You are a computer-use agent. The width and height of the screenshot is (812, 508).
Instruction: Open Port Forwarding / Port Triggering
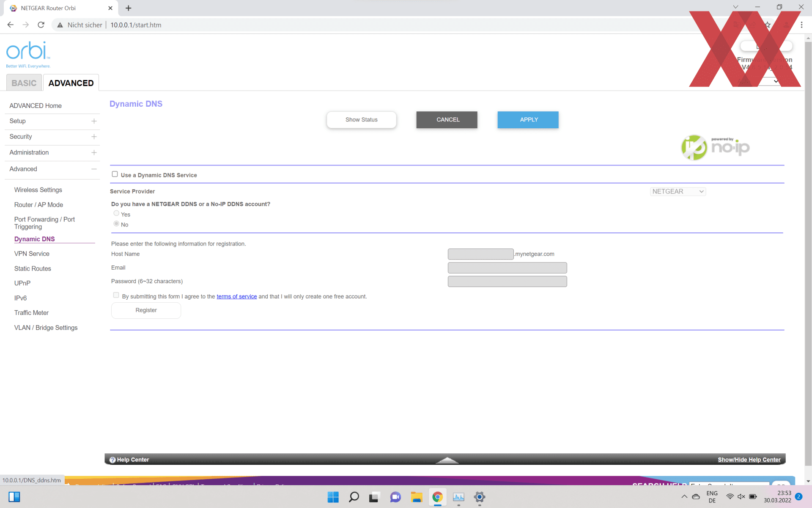pos(44,223)
